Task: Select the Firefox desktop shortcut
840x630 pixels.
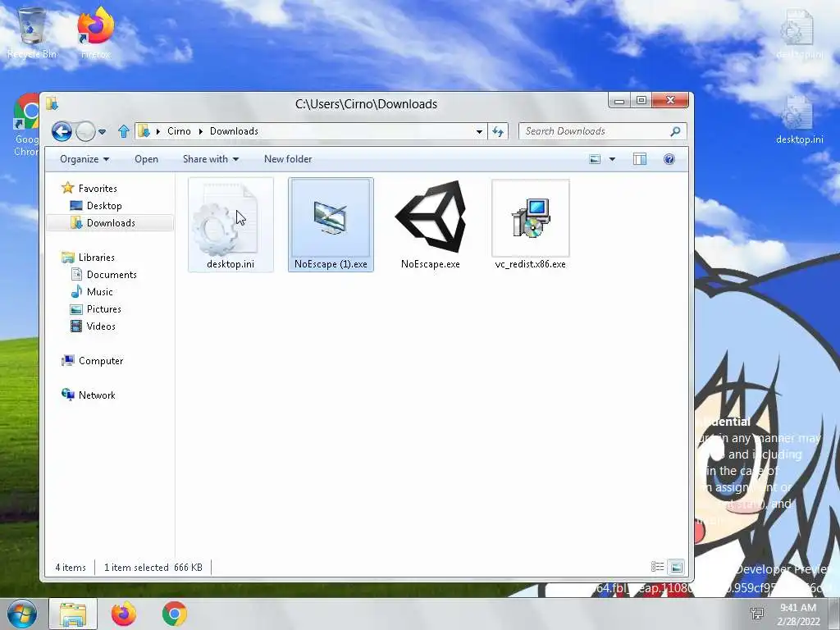Action: (x=95, y=32)
